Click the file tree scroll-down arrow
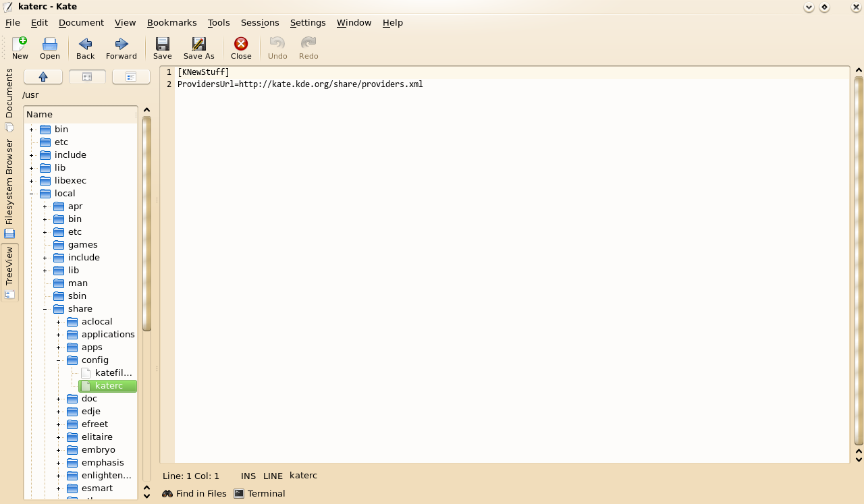 tap(146, 496)
